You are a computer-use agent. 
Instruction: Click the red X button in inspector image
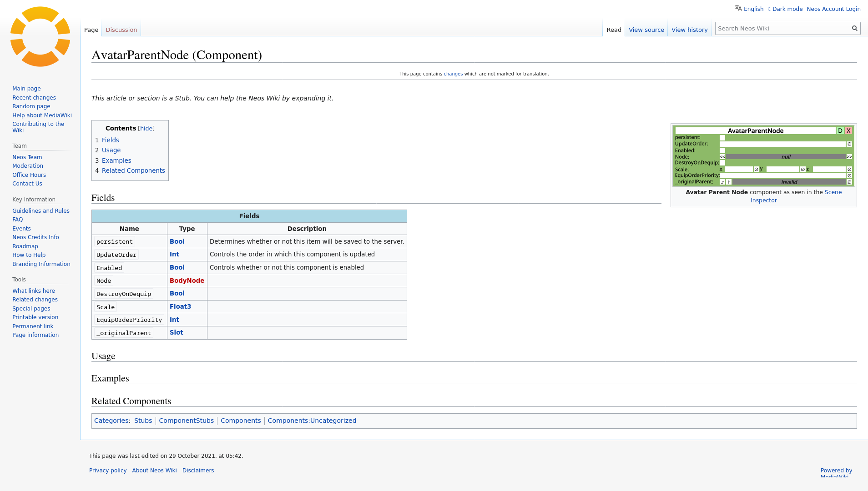(x=848, y=131)
